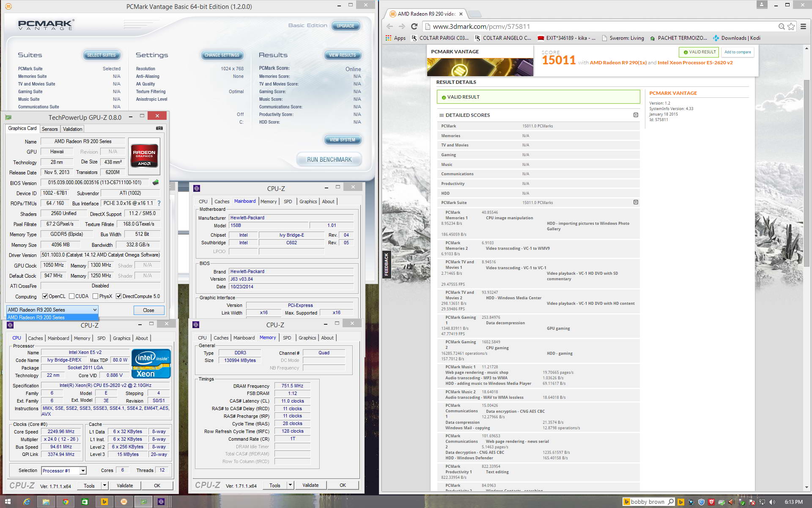This screenshot has height=508, width=812.
Task: Open the SPD tab in CPU-Z Memory window
Action: pyautogui.click(x=287, y=338)
